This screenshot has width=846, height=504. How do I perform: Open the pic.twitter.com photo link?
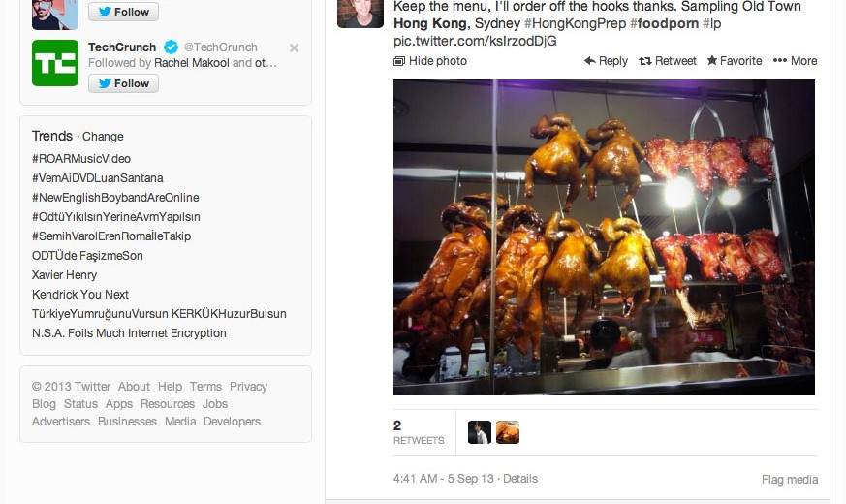tap(475, 42)
